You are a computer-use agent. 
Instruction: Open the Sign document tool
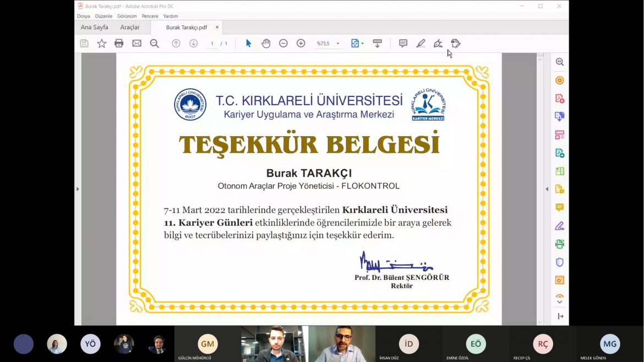coord(438,43)
